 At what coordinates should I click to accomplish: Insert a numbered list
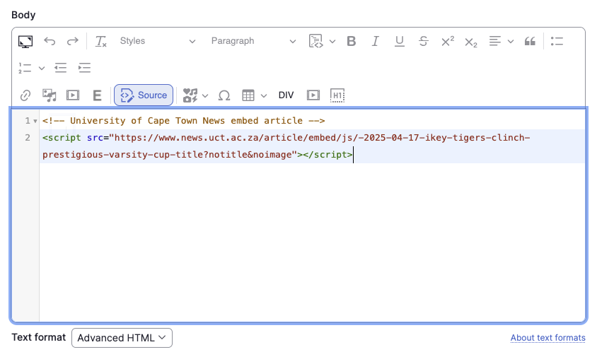(x=25, y=68)
